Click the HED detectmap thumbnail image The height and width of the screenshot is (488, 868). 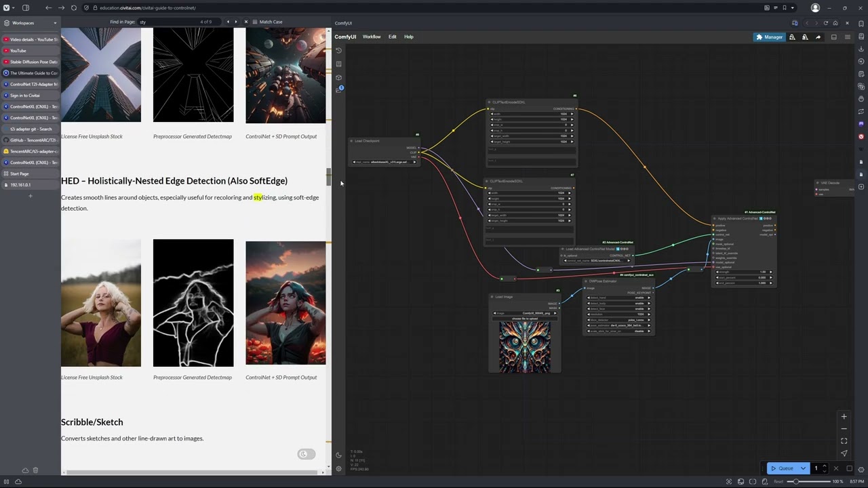pos(193,303)
